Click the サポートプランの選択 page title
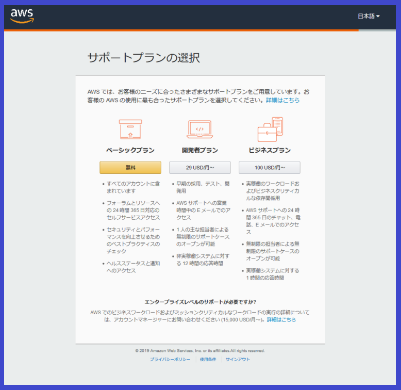 (144, 58)
